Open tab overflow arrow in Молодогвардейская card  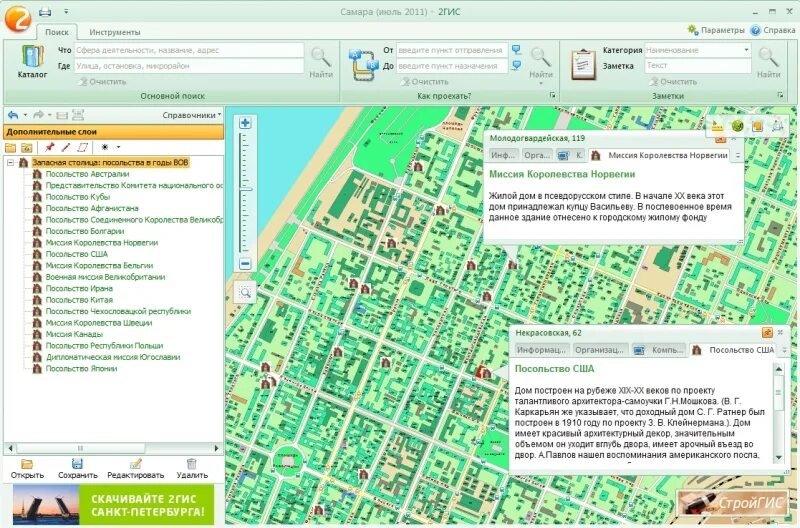[737, 155]
